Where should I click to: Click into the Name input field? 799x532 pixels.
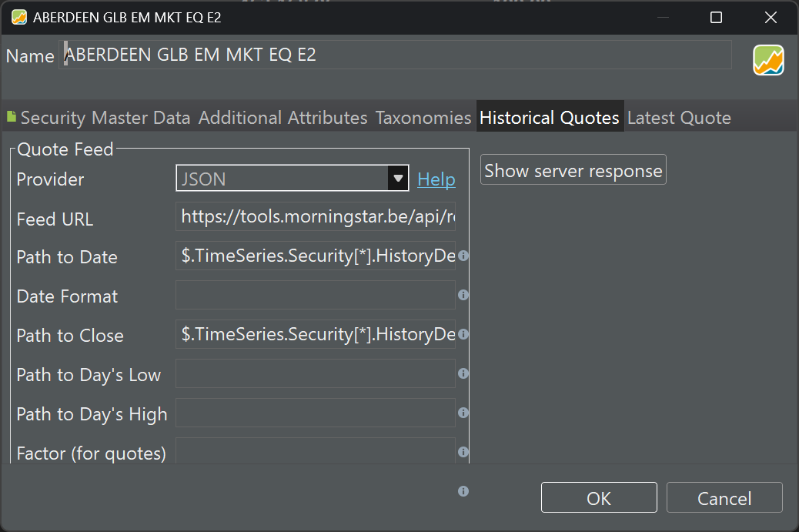396,55
